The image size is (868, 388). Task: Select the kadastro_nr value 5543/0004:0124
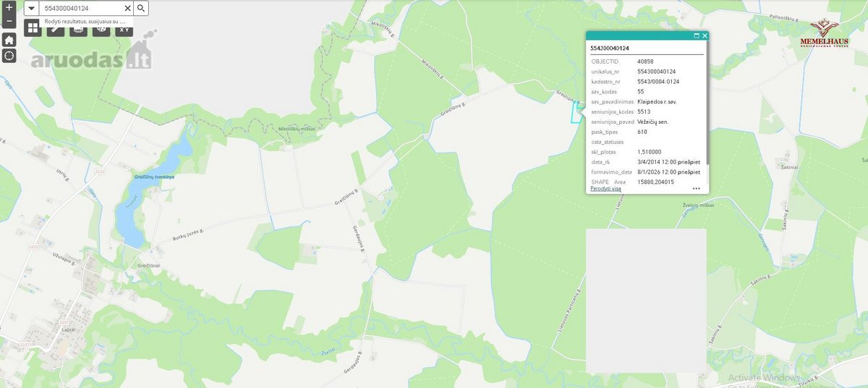coord(659,82)
